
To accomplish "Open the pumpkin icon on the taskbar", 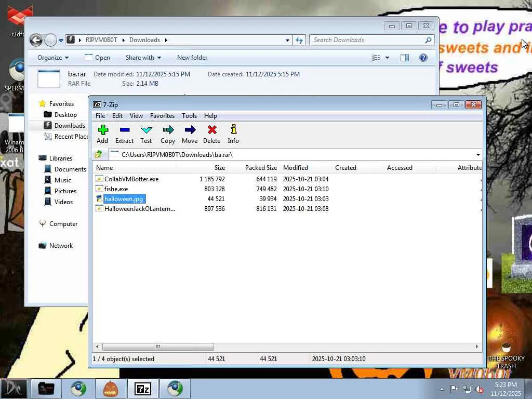I will pos(111,389).
